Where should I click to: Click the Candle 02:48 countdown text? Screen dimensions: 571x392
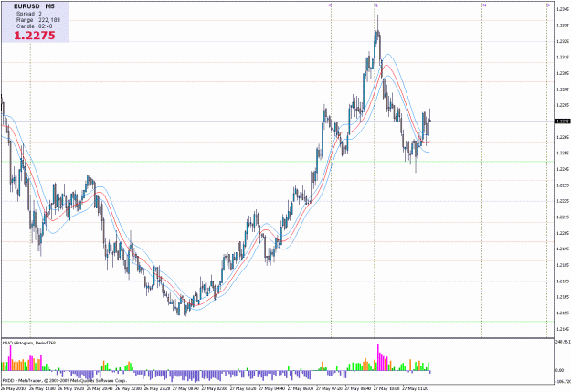(34, 26)
